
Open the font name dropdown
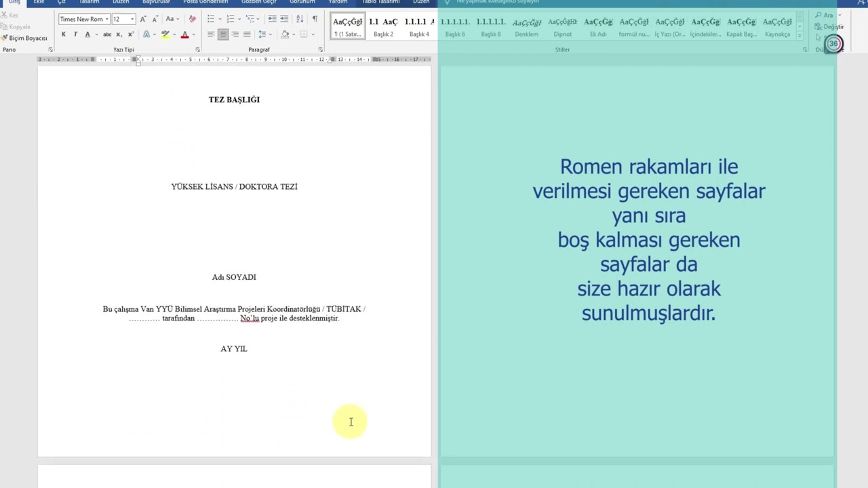tap(107, 20)
